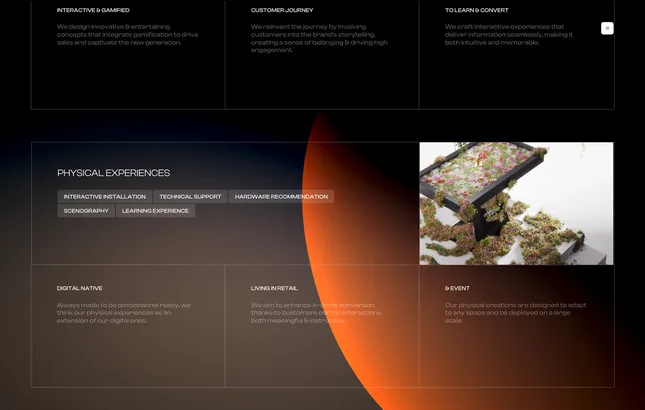Screen dimensions: 645x410
Task: Click the paragraph starting 'We design innovative'
Action: point(128,35)
